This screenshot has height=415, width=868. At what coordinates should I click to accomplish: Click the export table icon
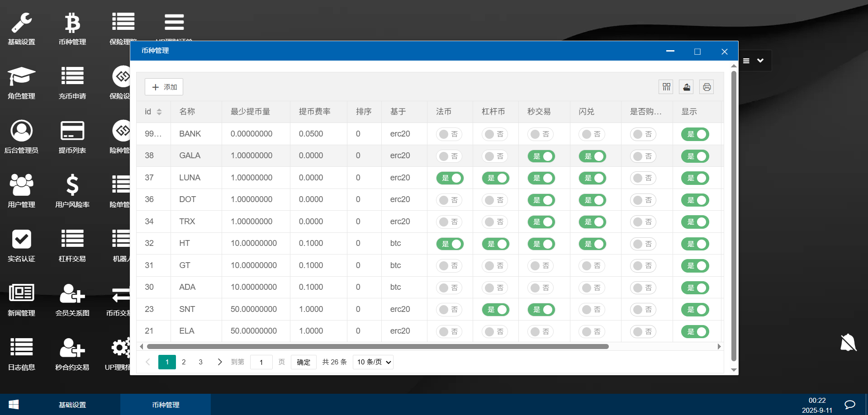pyautogui.click(x=686, y=87)
